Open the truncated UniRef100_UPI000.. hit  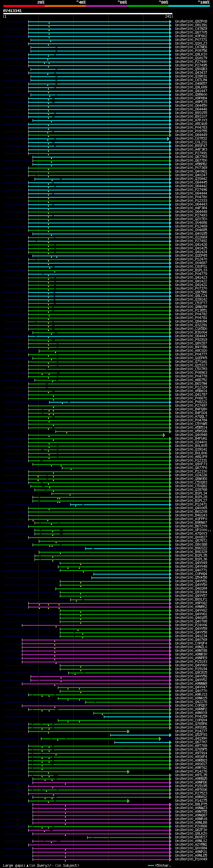point(193,530)
